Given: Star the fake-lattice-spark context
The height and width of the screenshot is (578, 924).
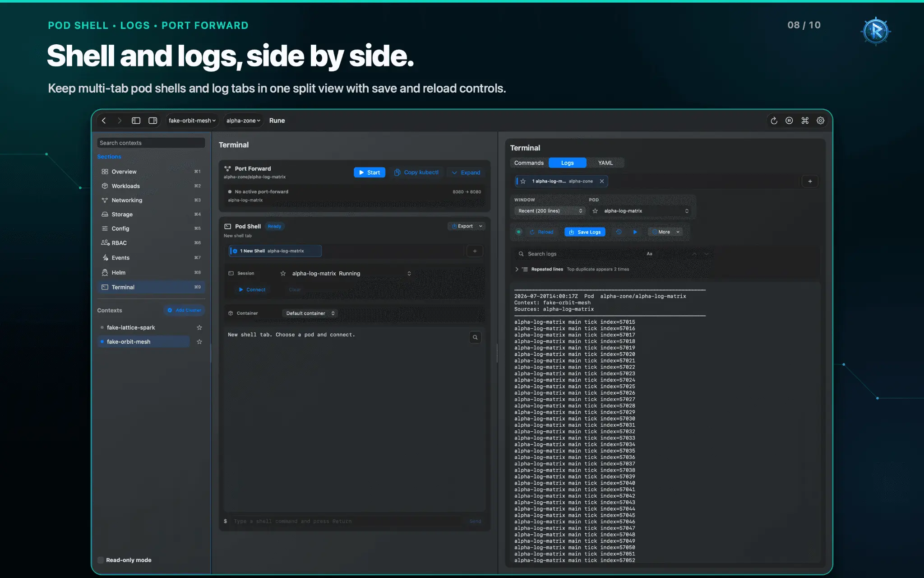Looking at the screenshot, I should coord(199,327).
